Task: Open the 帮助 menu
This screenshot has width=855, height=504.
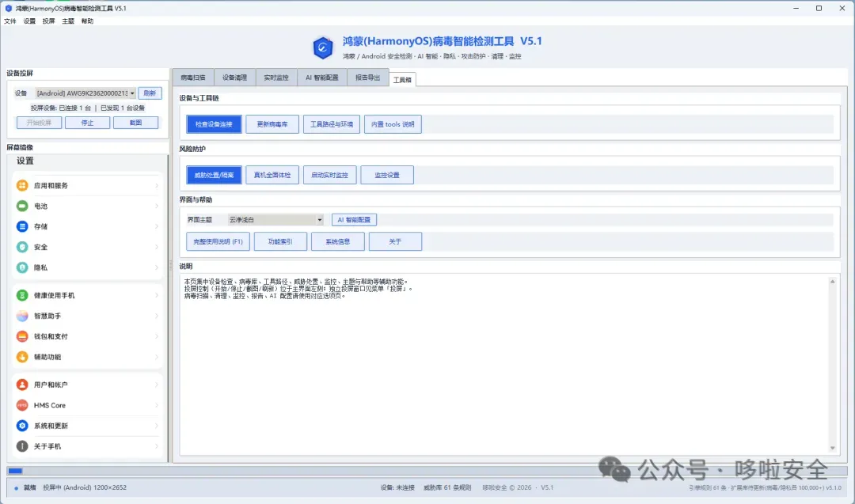Action: tap(87, 21)
